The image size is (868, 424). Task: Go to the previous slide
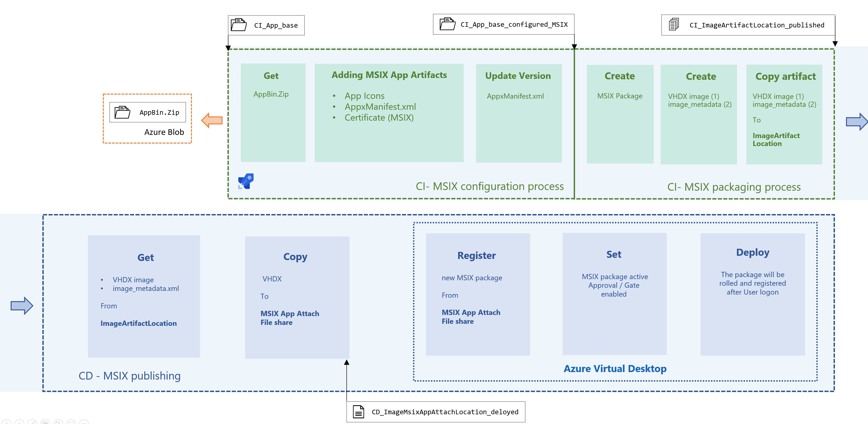[6, 422]
